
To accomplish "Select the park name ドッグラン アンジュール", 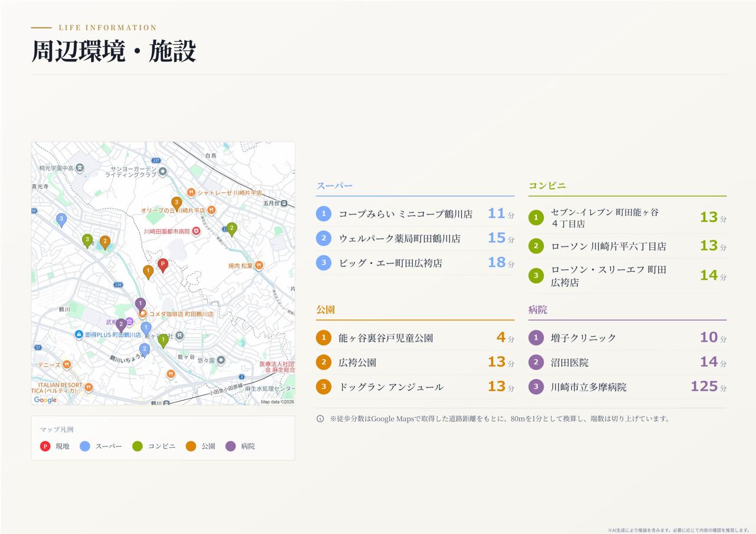I will click(391, 387).
